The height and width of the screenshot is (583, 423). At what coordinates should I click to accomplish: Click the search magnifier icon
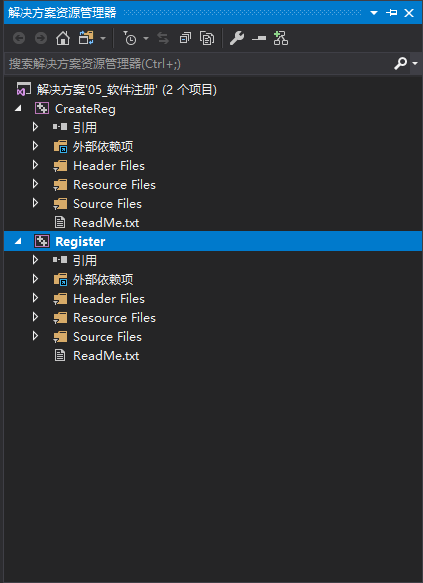[x=401, y=64]
